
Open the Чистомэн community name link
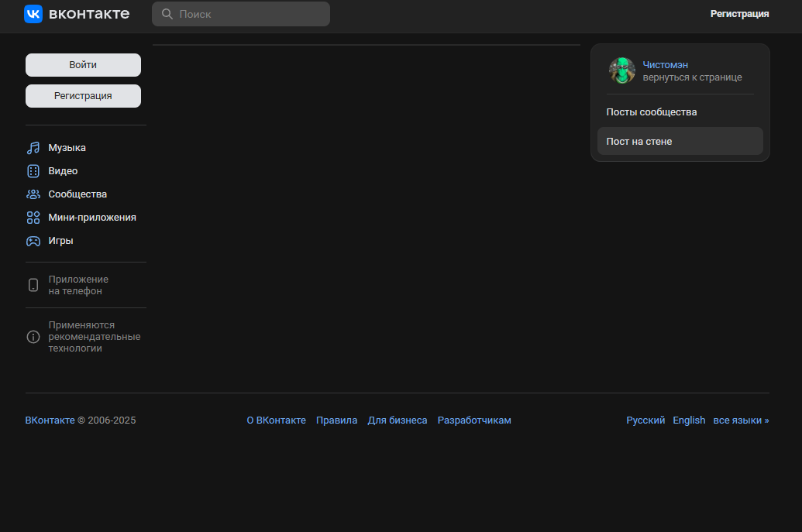tap(665, 65)
